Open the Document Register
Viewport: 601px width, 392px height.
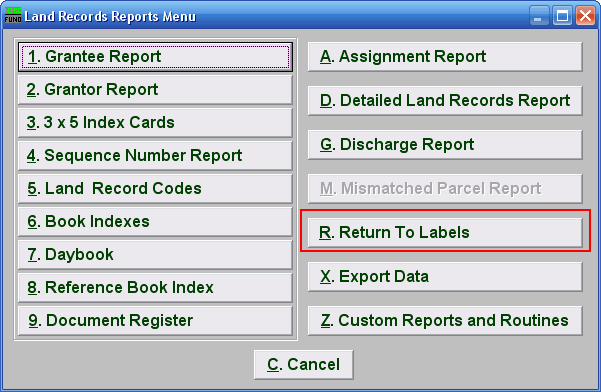155,320
